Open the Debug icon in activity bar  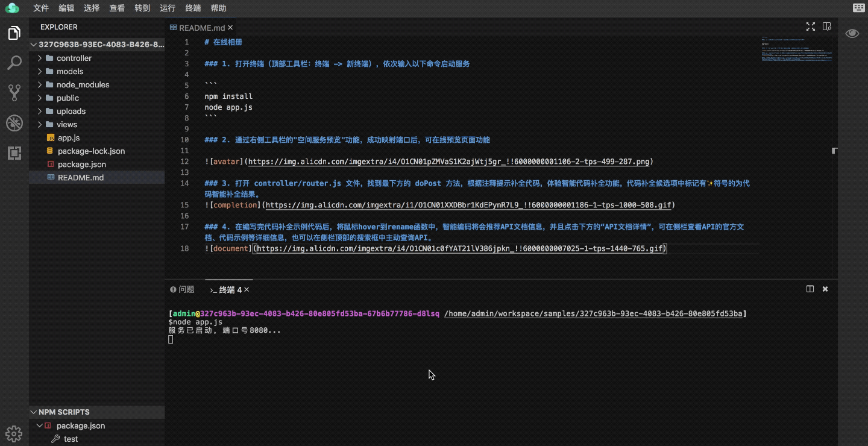pos(14,123)
